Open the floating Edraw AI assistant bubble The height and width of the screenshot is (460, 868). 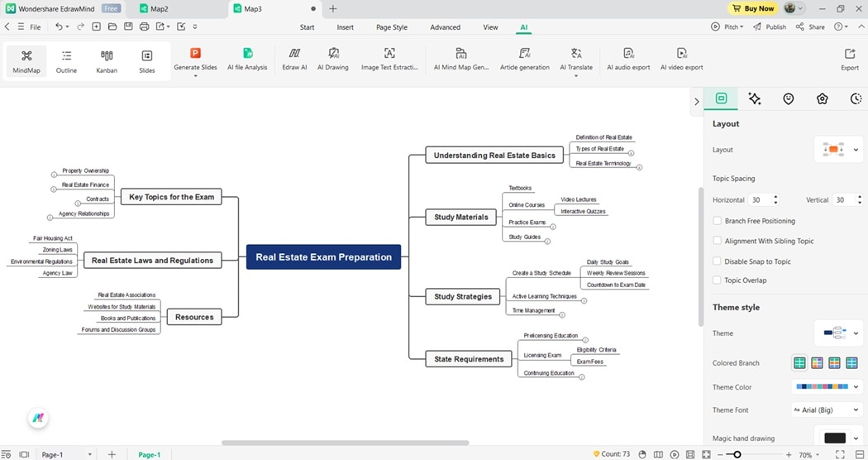(38, 418)
